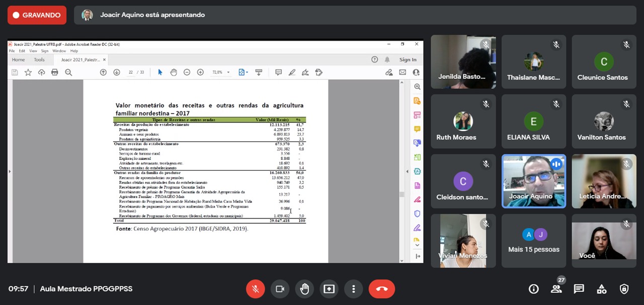Open the activities panel
This screenshot has width=644, height=305.
tap(601, 289)
